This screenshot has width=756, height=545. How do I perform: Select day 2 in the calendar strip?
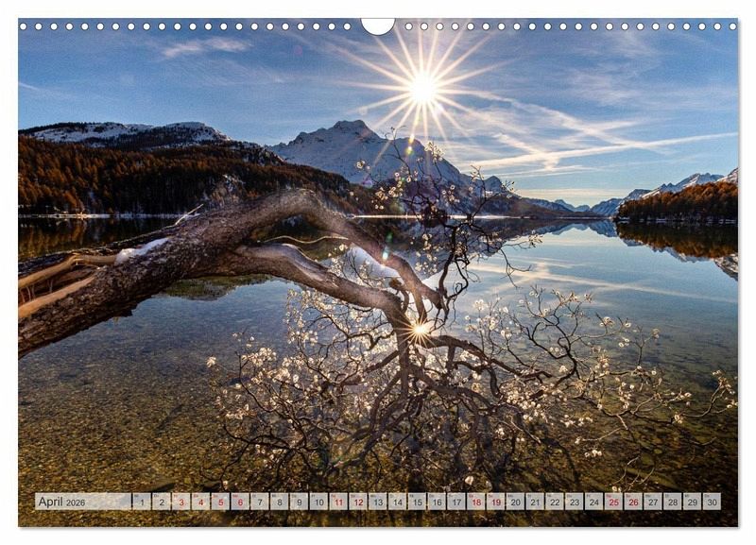pyautogui.click(x=161, y=502)
